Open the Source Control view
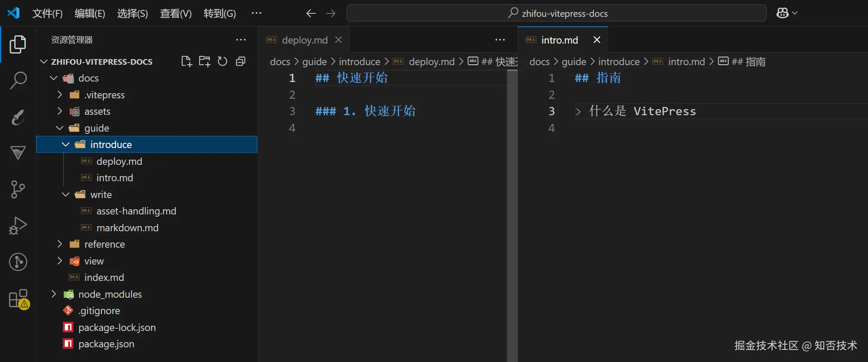The width and height of the screenshot is (868, 362). [x=18, y=189]
